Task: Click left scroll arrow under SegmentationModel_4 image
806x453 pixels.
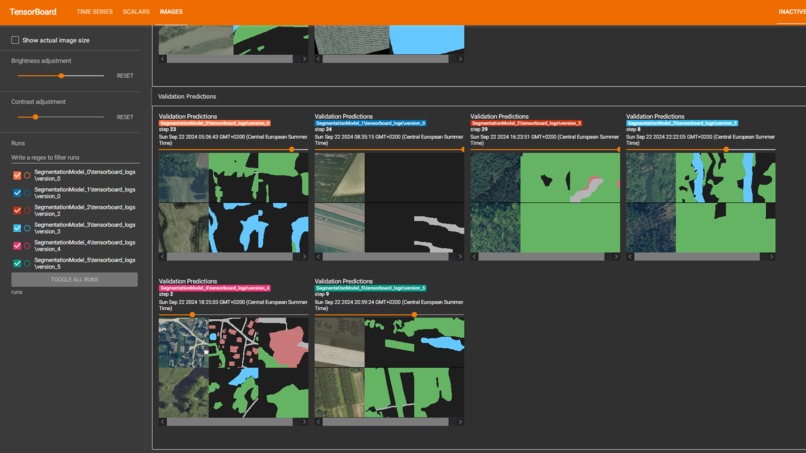Action: tap(162, 422)
